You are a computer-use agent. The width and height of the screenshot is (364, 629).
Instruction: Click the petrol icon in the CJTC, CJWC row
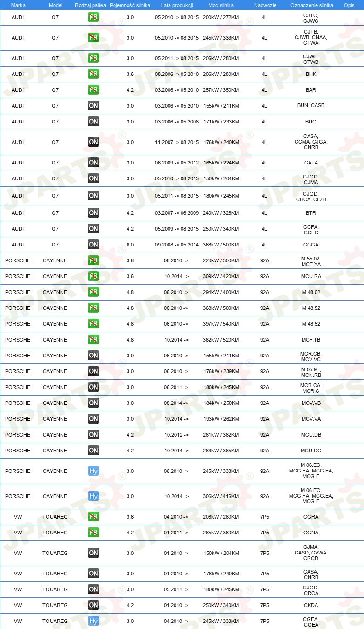point(94,17)
